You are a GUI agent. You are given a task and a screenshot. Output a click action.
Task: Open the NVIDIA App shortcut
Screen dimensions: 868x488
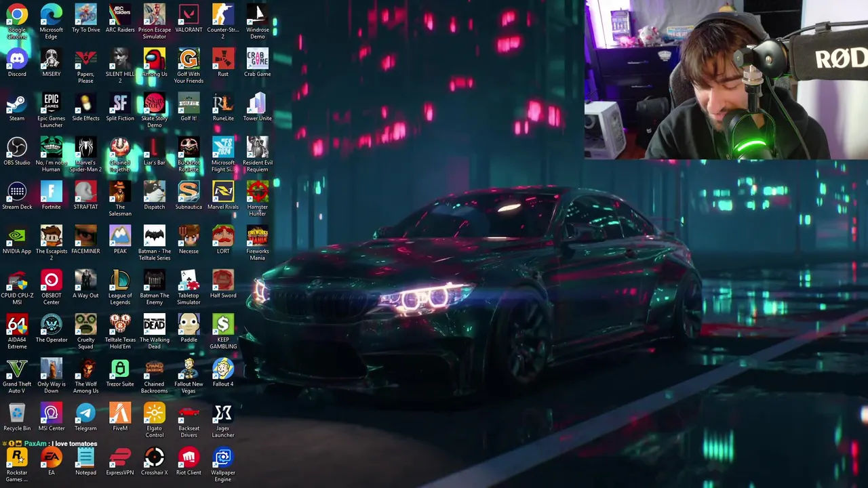(17, 236)
